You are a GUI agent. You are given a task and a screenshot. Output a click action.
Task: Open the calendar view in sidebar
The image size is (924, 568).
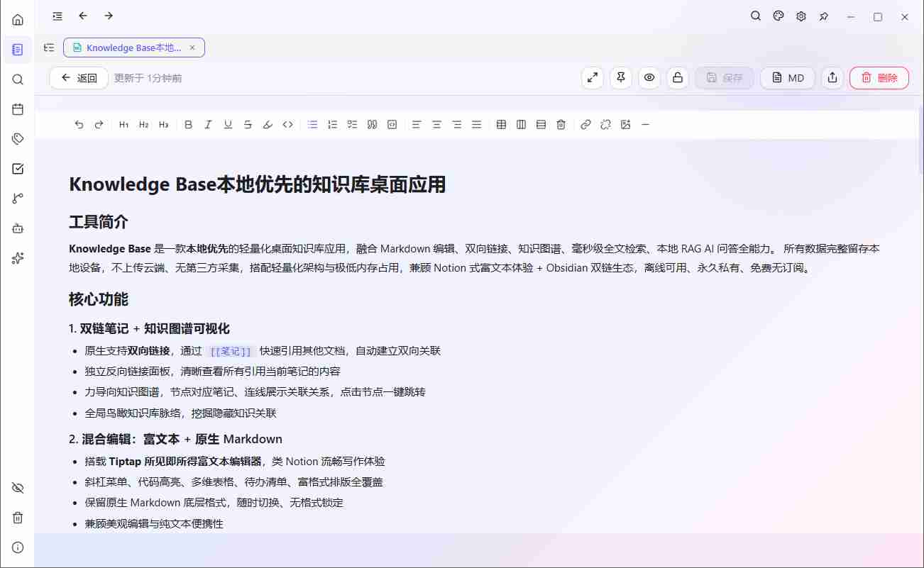pyautogui.click(x=18, y=109)
